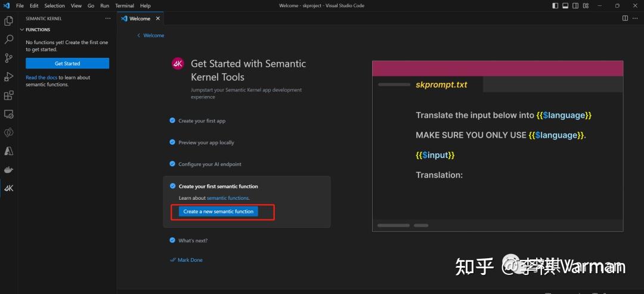
Task: Open the Edit menu
Action: coord(34,6)
